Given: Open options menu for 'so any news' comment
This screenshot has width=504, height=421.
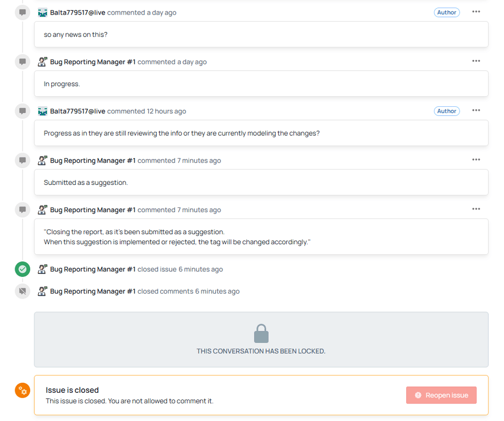Looking at the screenshot, I should 476,12.
